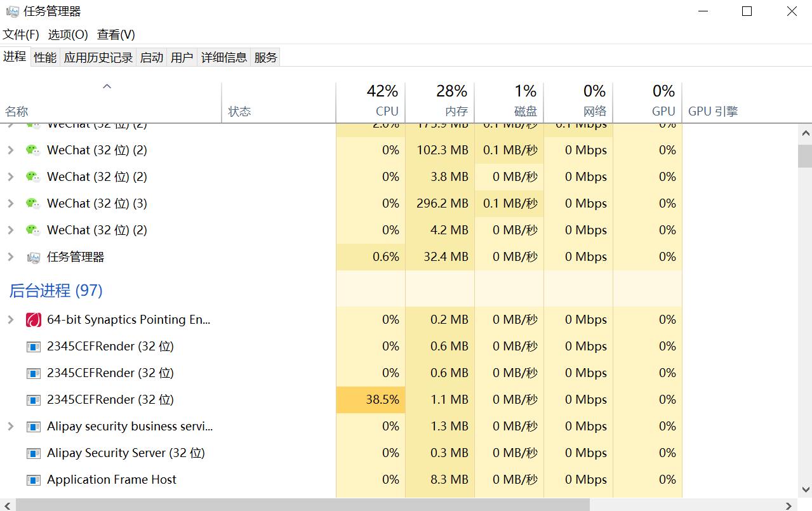Switch to the 性能 tab

(x=45, y=57)
